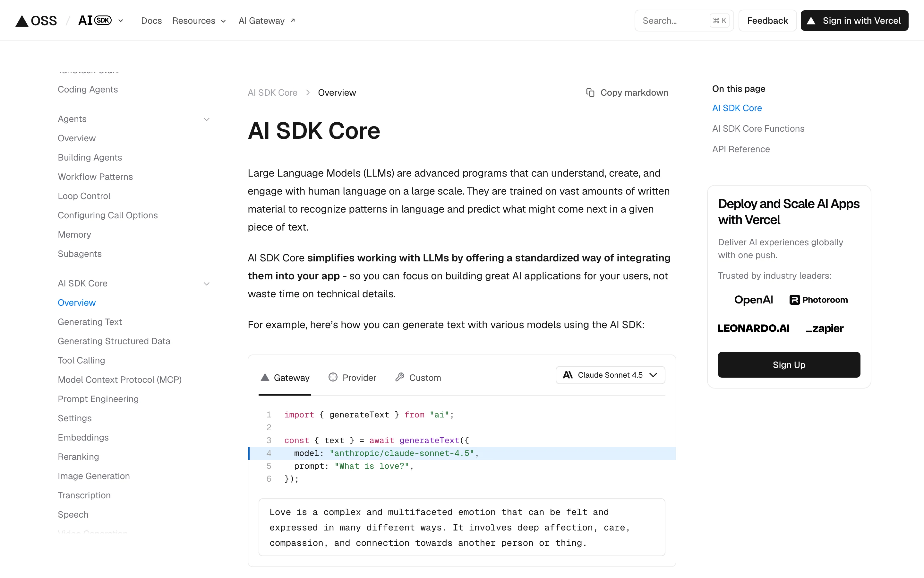The width and height of the screenshot is (924, 578).
Task: Switch to the Custom code tab
Action: pos(418,378)
